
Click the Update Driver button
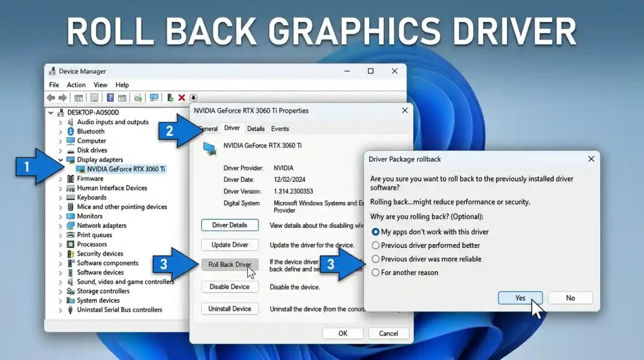coord(230,245)
